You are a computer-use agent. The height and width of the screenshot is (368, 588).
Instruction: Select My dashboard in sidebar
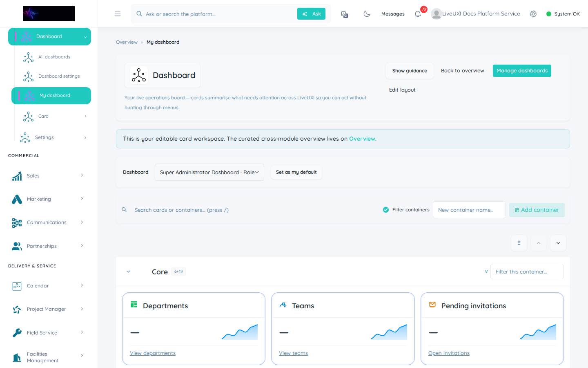point(51,96)
